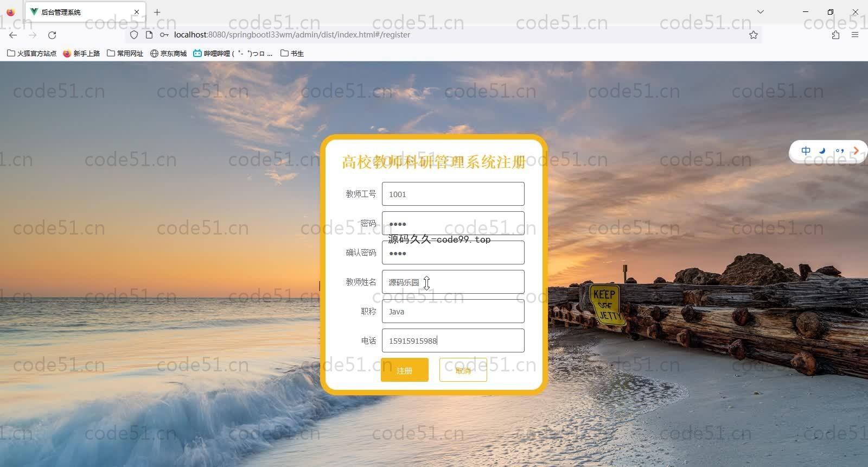Open the Firefox hamburger menu
Screen dimensions: 868x467
point(855,35)
